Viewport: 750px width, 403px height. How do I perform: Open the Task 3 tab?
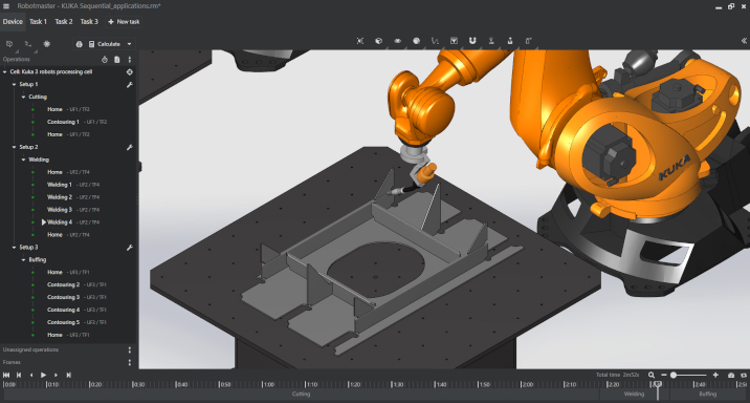(x=89, y=22)
